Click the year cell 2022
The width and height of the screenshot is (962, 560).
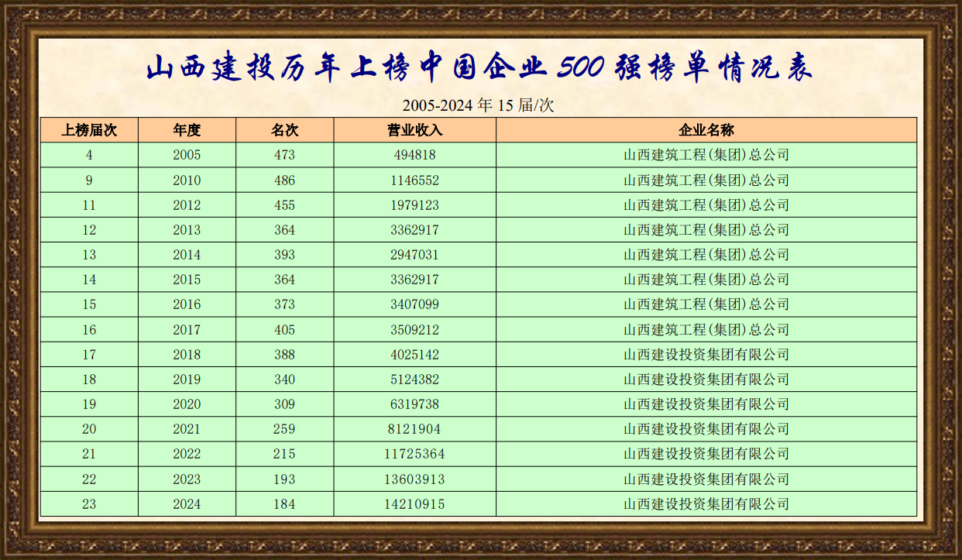click(187, 454)
